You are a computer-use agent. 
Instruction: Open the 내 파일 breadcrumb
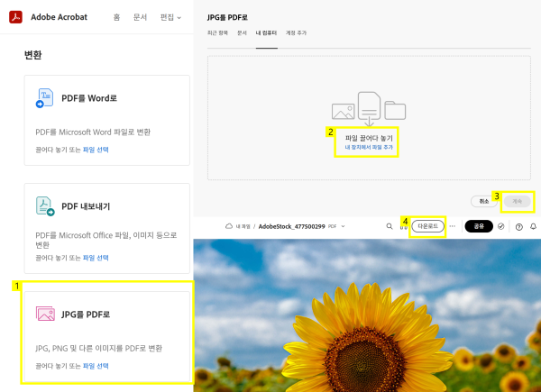[x=243, y=226]
